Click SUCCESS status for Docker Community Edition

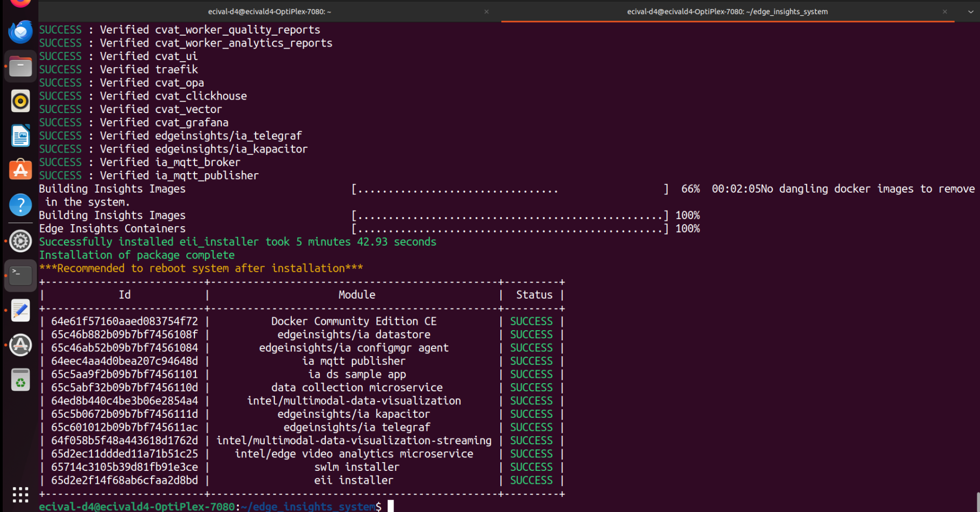click(531, 321)
